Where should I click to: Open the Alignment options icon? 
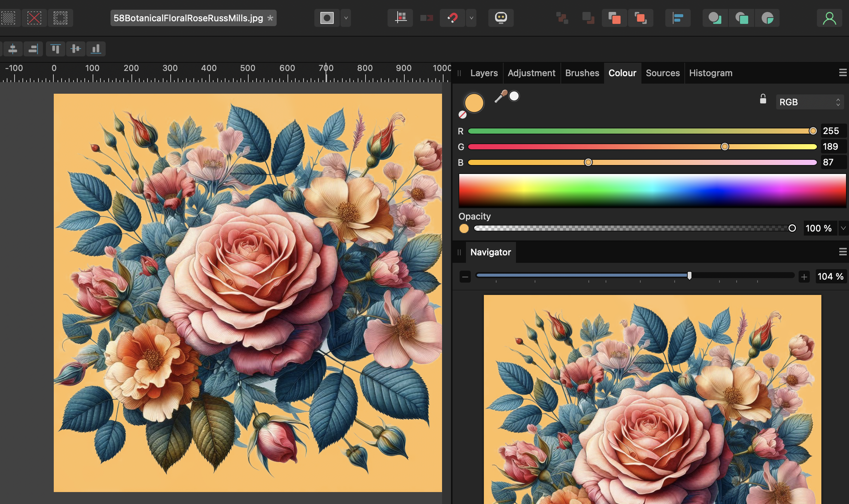678,18
